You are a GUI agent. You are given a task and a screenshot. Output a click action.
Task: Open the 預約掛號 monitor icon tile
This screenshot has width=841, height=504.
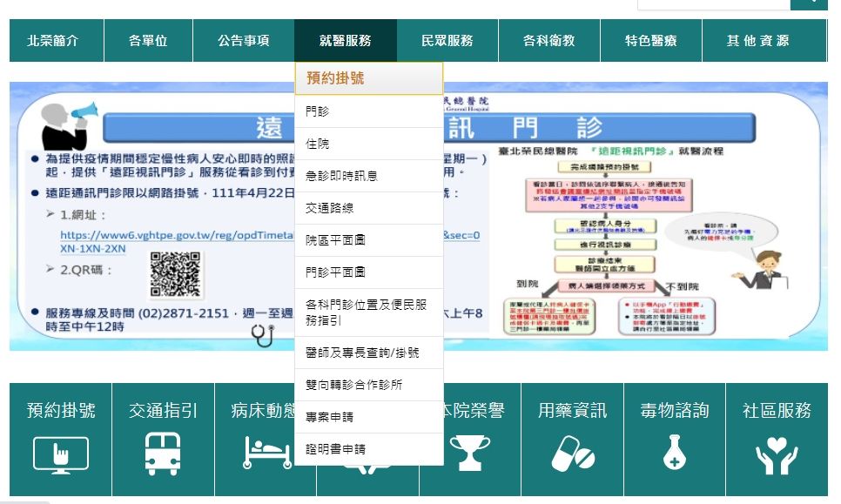tap(61, 453)
